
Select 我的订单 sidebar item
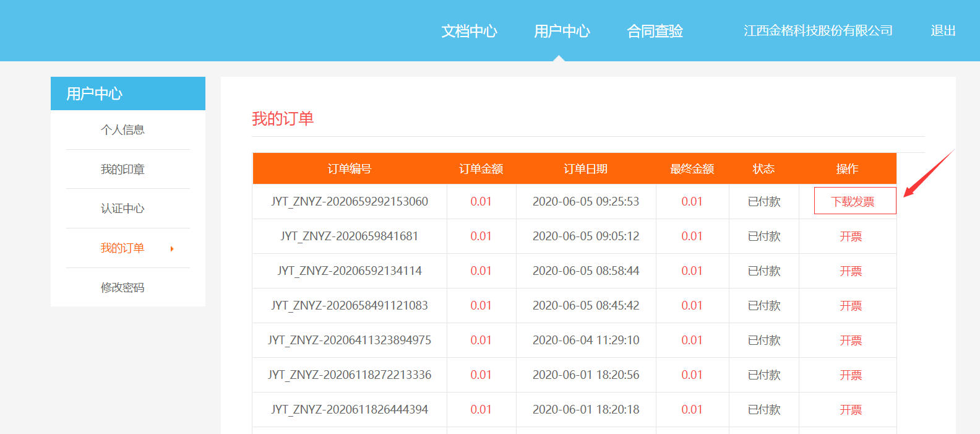point(123,248)
